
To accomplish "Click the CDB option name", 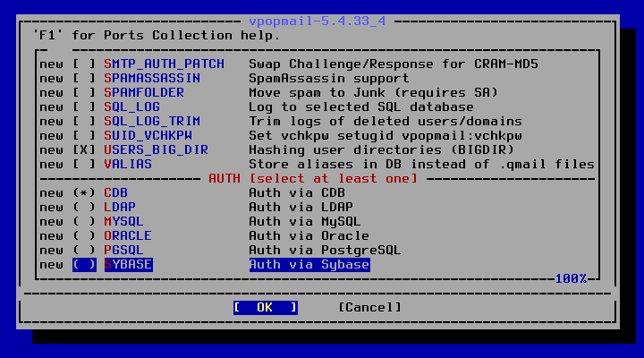I will tap(115, 193).
